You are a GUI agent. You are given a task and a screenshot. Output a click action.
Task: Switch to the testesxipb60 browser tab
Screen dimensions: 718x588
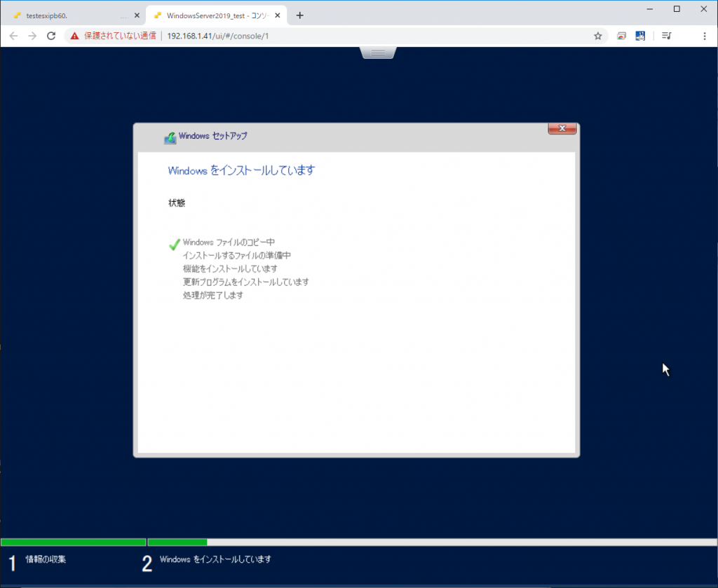click(x=73, y=15)
